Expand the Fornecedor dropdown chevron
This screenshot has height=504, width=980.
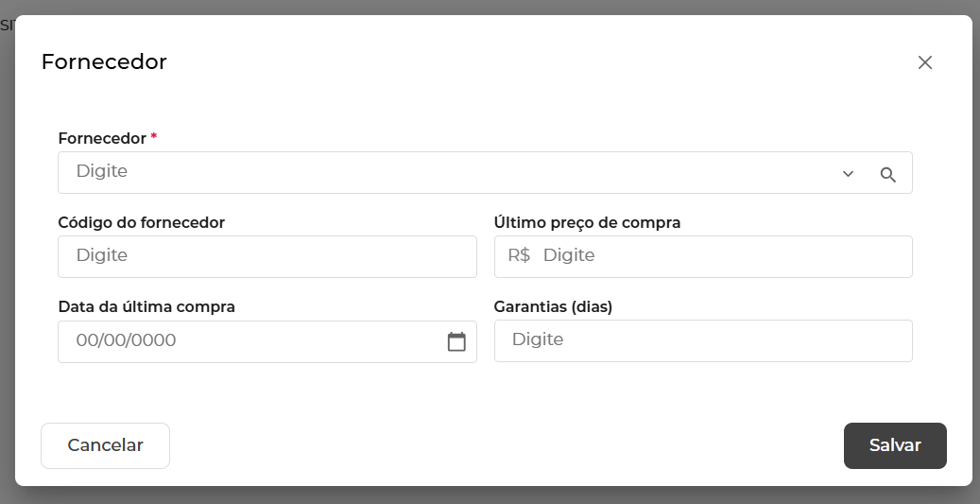(848, 174)
